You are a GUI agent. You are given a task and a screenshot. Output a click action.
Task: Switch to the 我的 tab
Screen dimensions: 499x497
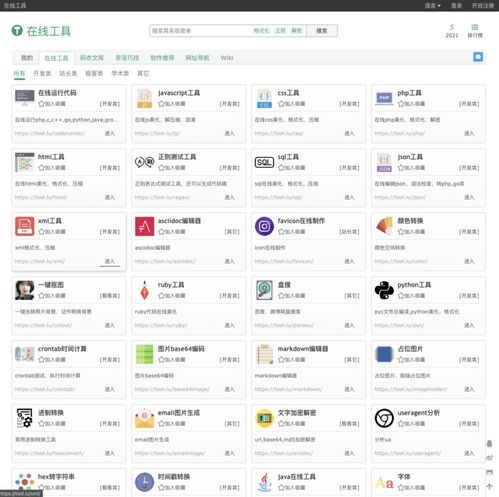[27, 58]
